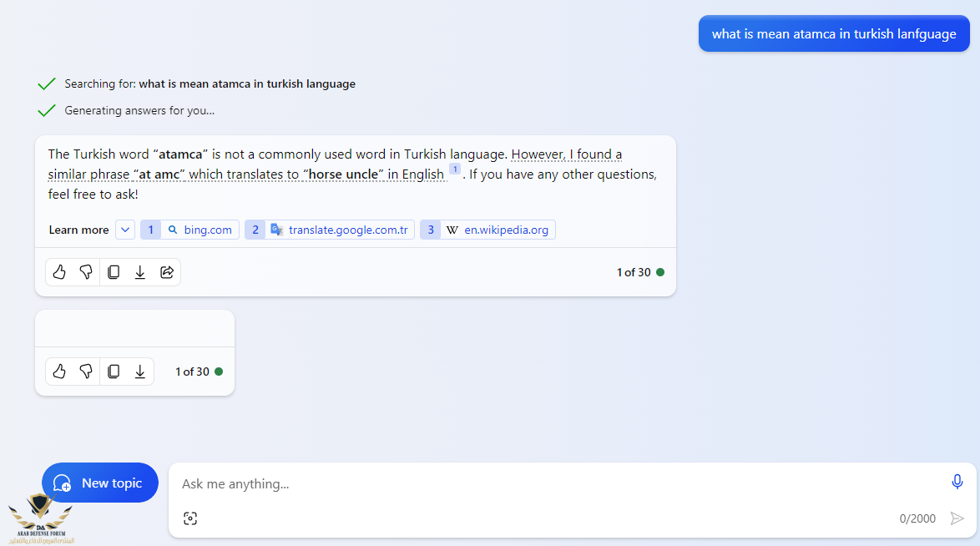Open visual search image input icon
Viewport: 980px width, 546px height.
(190, 518)
